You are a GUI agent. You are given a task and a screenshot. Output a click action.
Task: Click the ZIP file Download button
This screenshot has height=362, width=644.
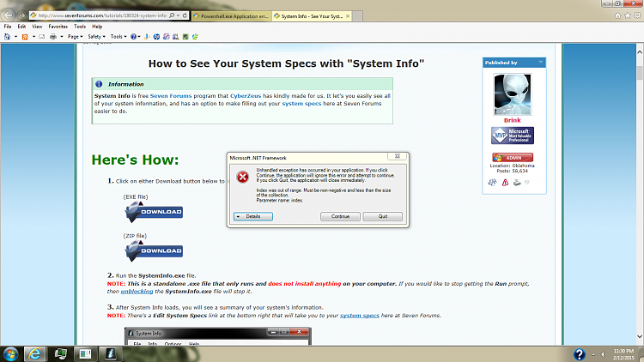[x=154, y=250]
